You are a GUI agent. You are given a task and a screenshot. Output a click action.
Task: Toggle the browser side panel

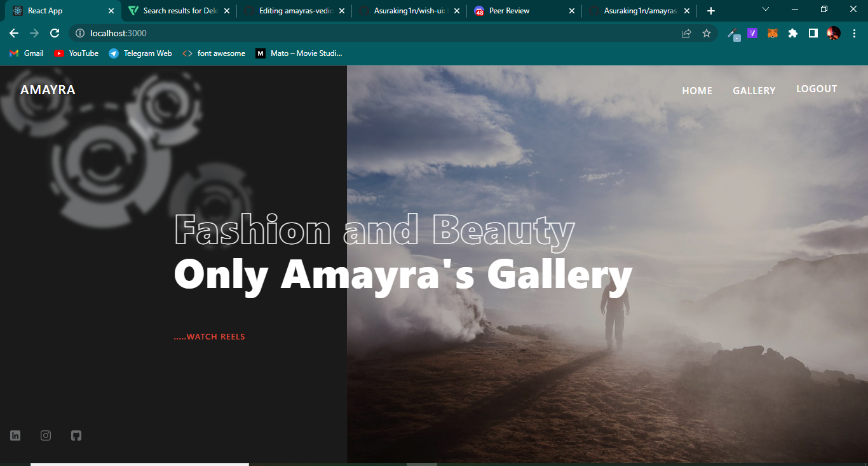(813, 33)
